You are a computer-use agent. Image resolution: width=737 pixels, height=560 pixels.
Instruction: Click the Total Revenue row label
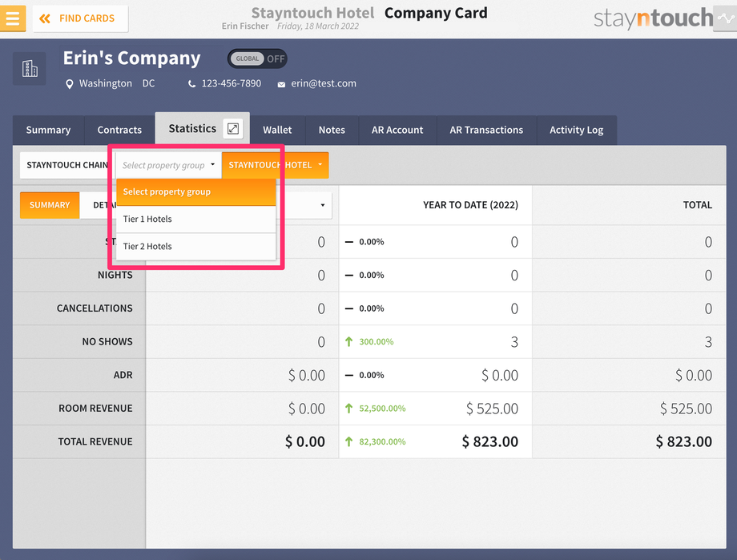(95, 442)
